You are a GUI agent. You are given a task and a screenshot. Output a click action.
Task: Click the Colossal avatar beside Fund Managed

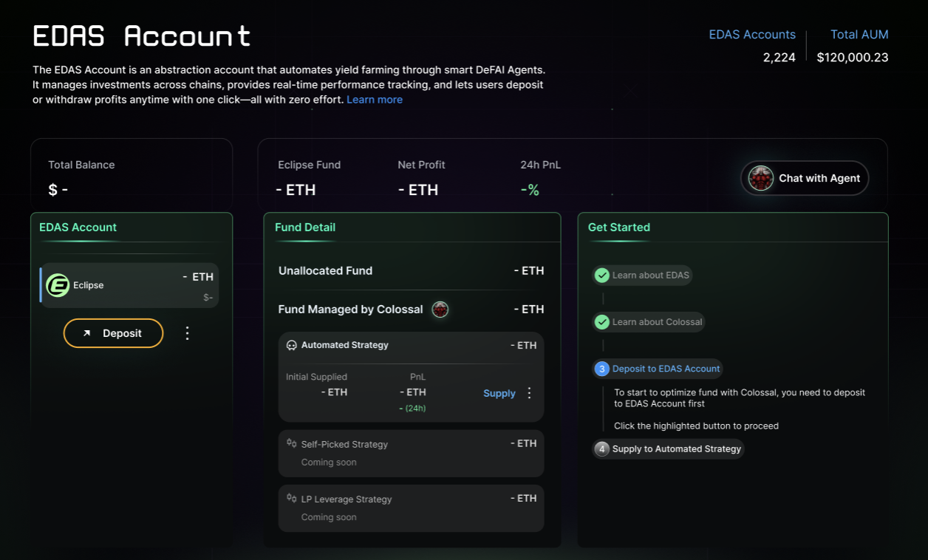(x=440, y=310)
